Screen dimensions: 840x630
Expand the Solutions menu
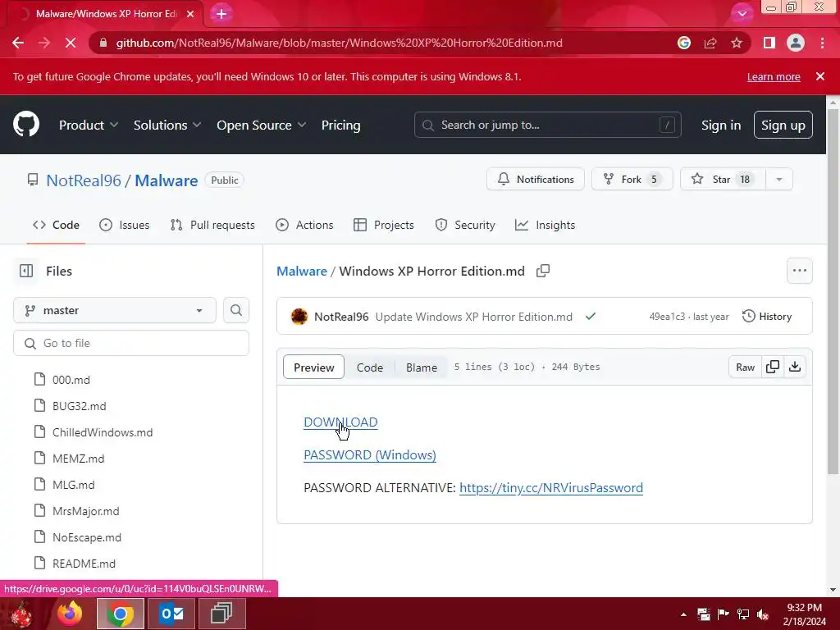pyautogui.click(x=167, y=125)
